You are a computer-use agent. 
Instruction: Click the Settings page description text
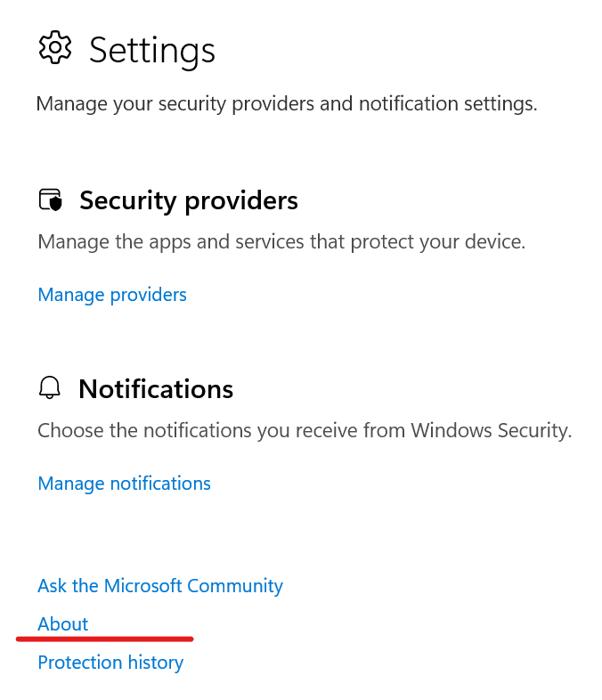pos(287,104)
